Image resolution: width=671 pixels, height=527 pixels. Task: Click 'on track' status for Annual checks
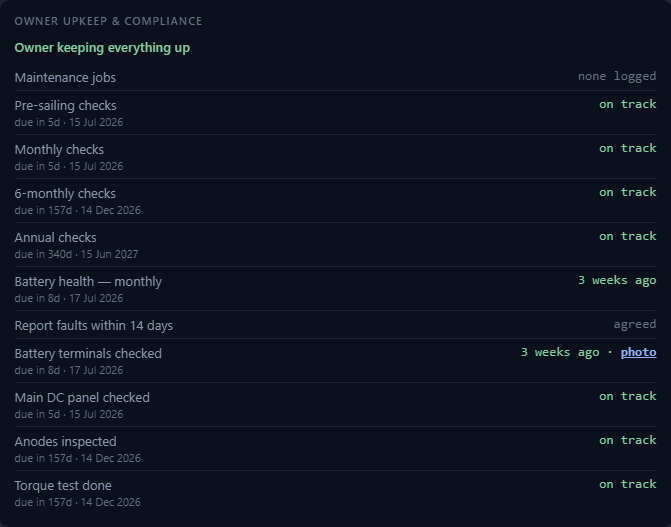click(627, 236)
